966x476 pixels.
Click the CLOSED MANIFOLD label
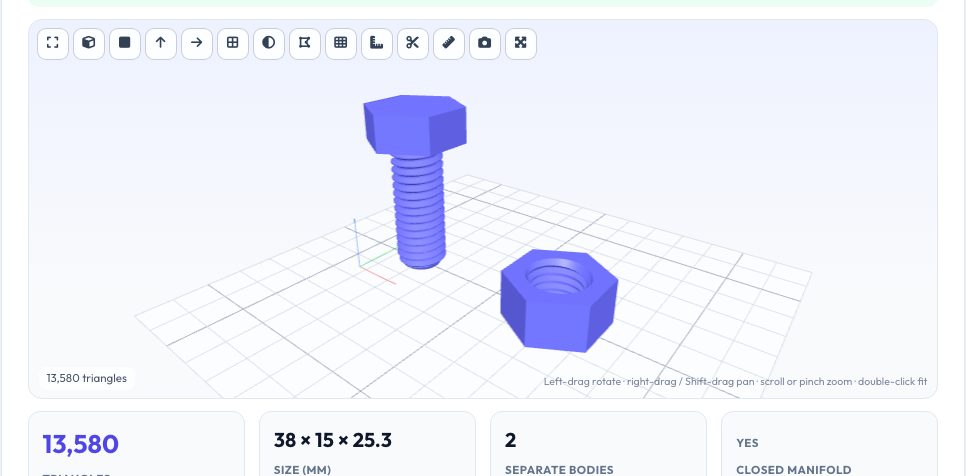tap(794, 470)
